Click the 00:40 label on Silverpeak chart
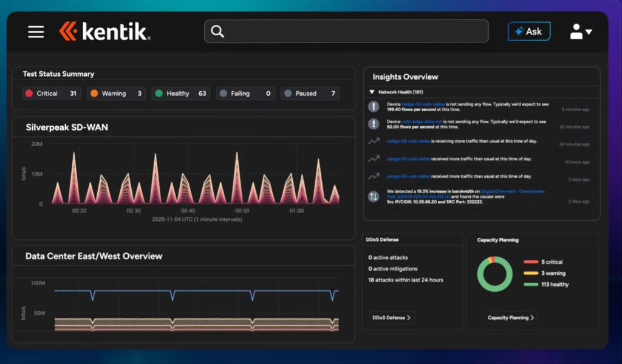This screenshot has width=622, height=364. point(188,211)
